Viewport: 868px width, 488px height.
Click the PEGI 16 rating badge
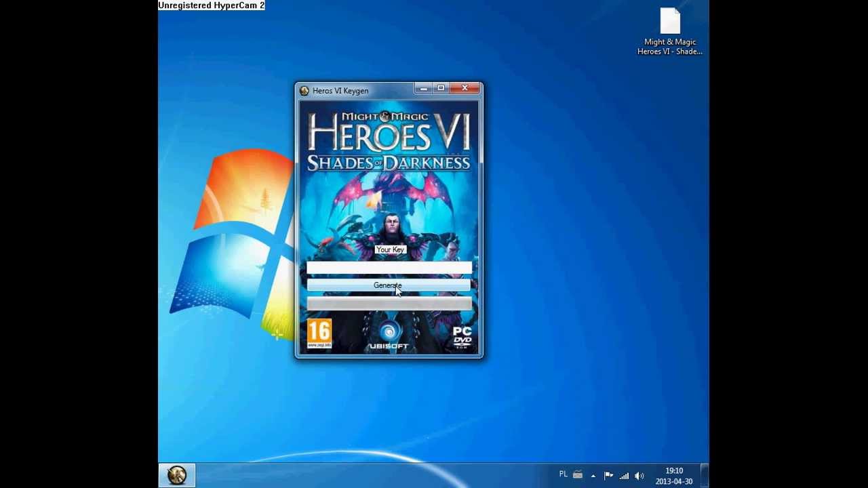(319, 335)
